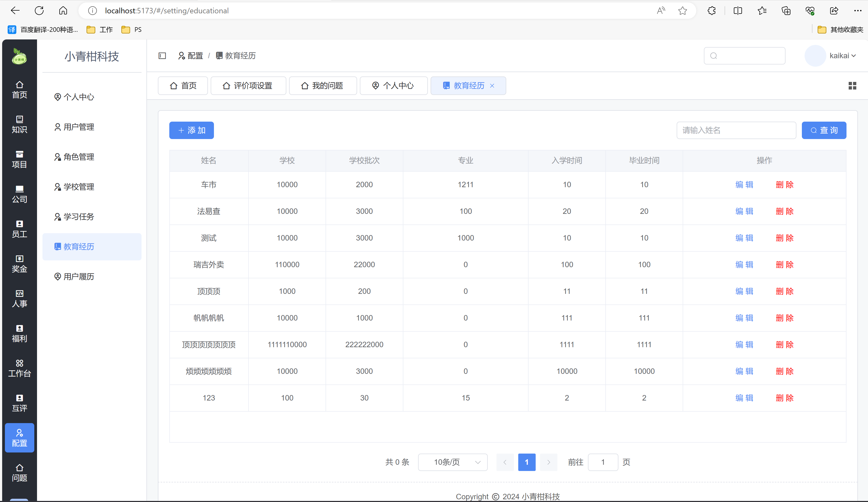Open 角色管理 in the settings menu
The image size is (868, 502).
coord(92,157)
